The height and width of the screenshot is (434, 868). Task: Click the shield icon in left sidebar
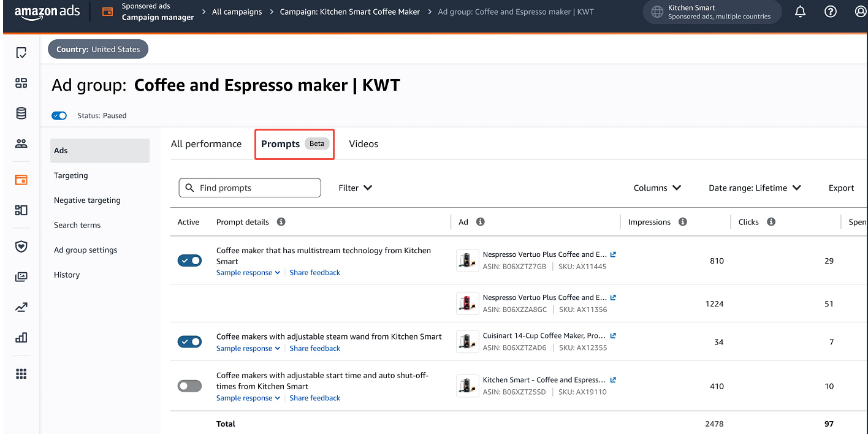pyautogui.click(x=21, y=246)
